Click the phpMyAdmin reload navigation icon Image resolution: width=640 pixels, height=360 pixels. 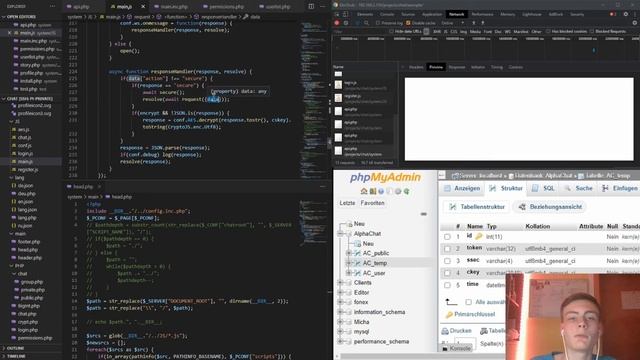click(x=407, y=191)
